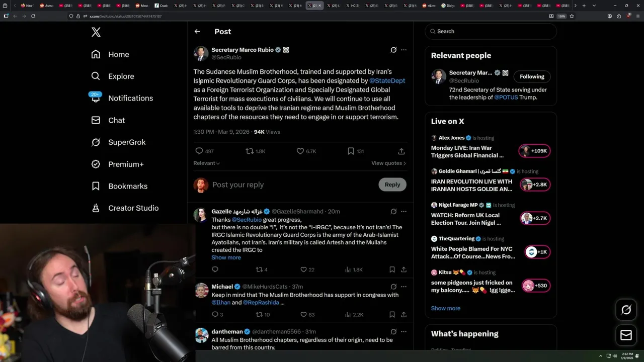Click Grok icon on Rubio's post
This screenshot has height=362, width=644.
tap(393, 50)
